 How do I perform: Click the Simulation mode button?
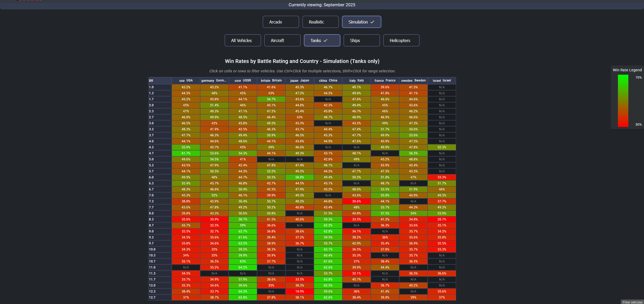pos(361,22)
